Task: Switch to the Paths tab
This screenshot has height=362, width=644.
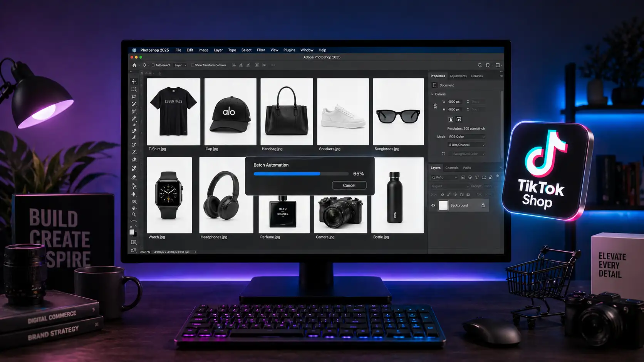Action: click(x=467, y=168)
